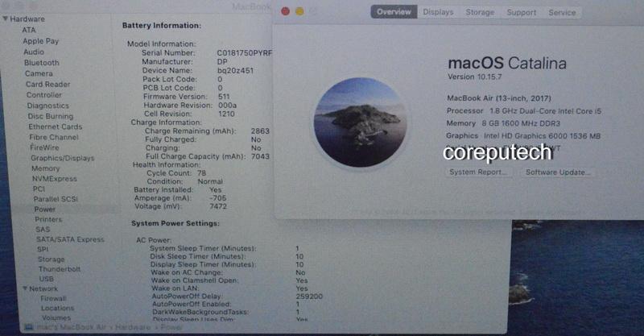Choose Thunderbolt from the sidebar
Image resolution: width=644 pixels, height=336 pixels.
(59, 269)
